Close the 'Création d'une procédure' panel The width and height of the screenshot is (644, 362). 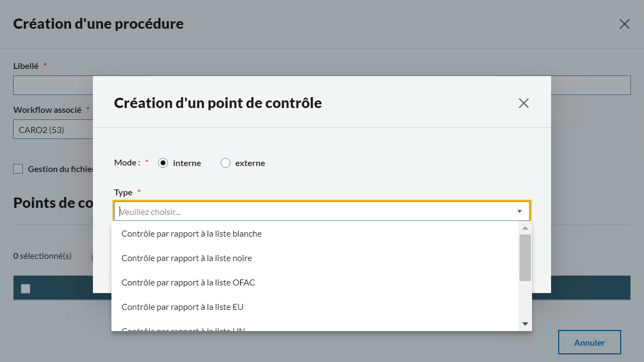tap(624, 24)
